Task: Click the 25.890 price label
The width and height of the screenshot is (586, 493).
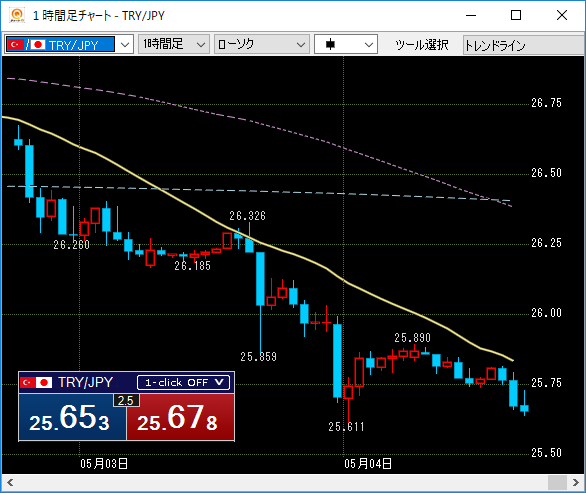Action: 413,338
